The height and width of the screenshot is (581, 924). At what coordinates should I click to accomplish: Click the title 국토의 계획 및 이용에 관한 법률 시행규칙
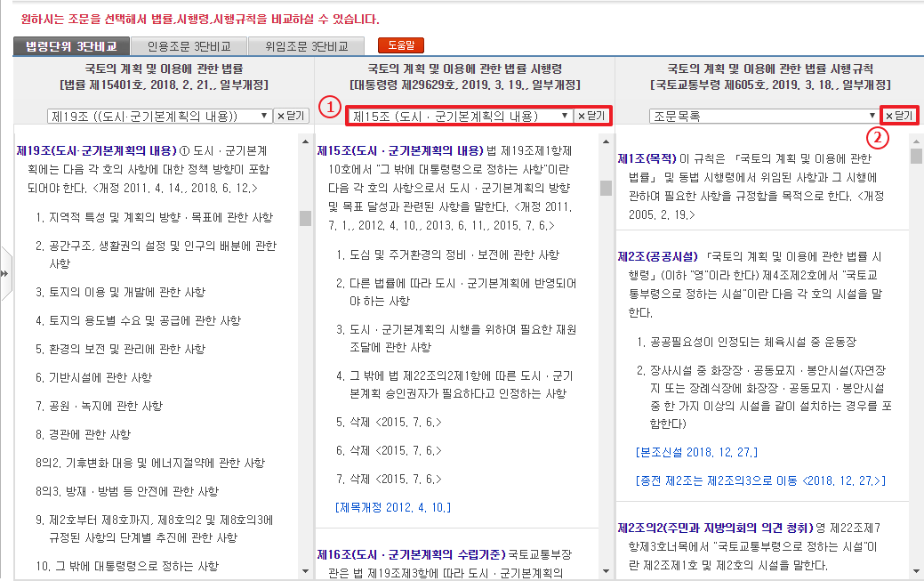coord(770,69)
